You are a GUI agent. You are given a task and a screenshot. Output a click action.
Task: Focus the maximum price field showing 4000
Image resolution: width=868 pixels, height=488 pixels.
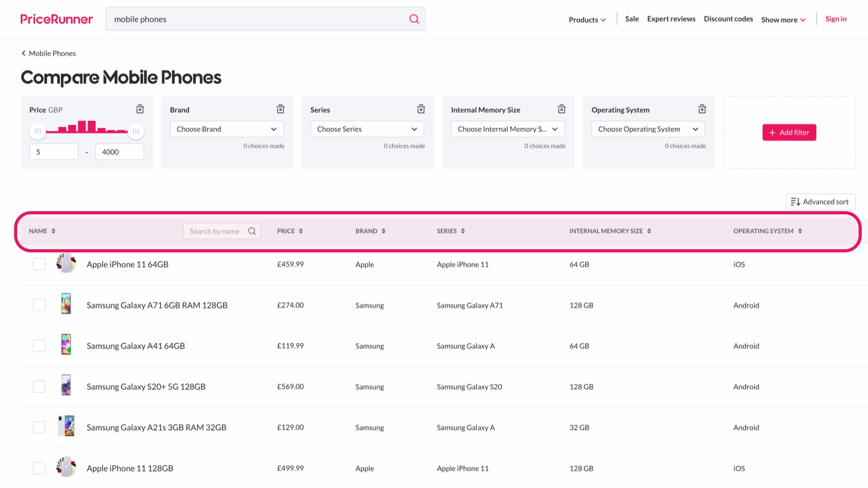[x=119, y=152]
